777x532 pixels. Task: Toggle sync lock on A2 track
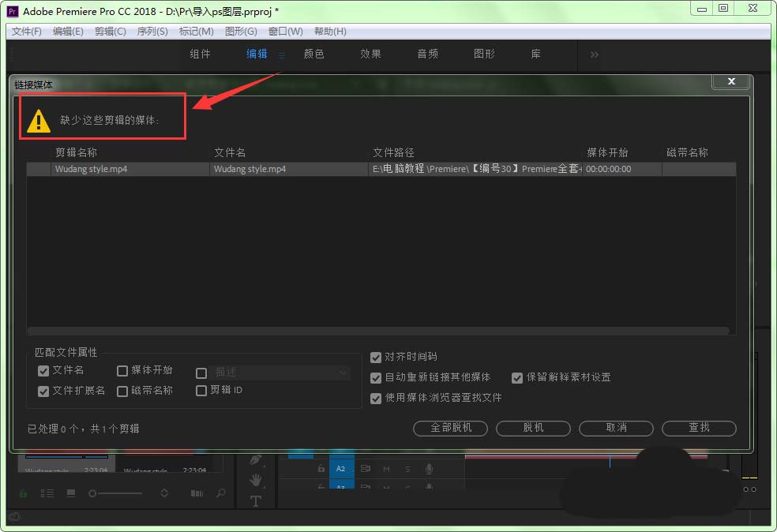click(x=366, y=468)
